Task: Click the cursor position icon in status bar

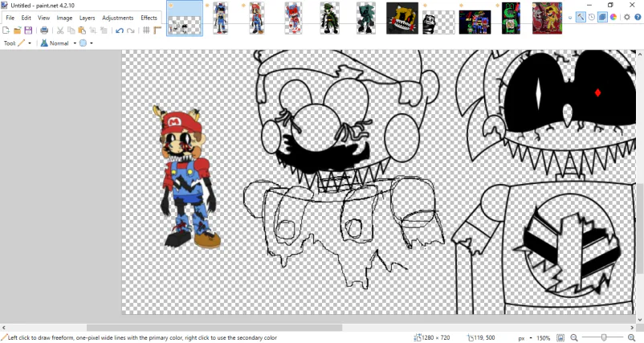Action: coord(471,337)
